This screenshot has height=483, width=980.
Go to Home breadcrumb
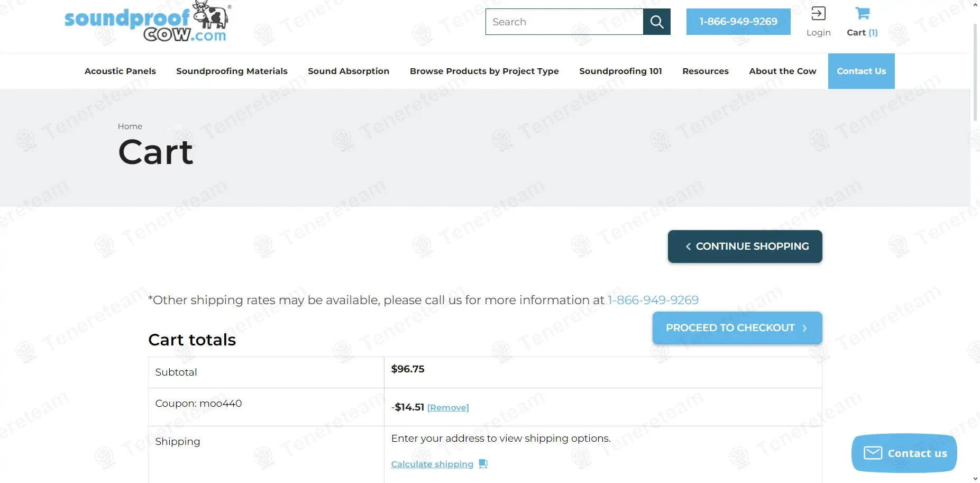[130, 126]
